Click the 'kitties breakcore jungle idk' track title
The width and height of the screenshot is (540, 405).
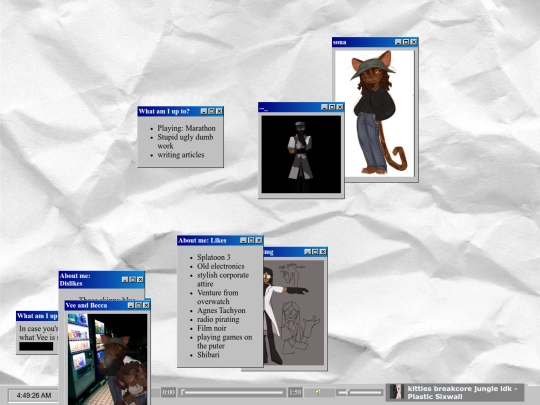coord(463,389)
